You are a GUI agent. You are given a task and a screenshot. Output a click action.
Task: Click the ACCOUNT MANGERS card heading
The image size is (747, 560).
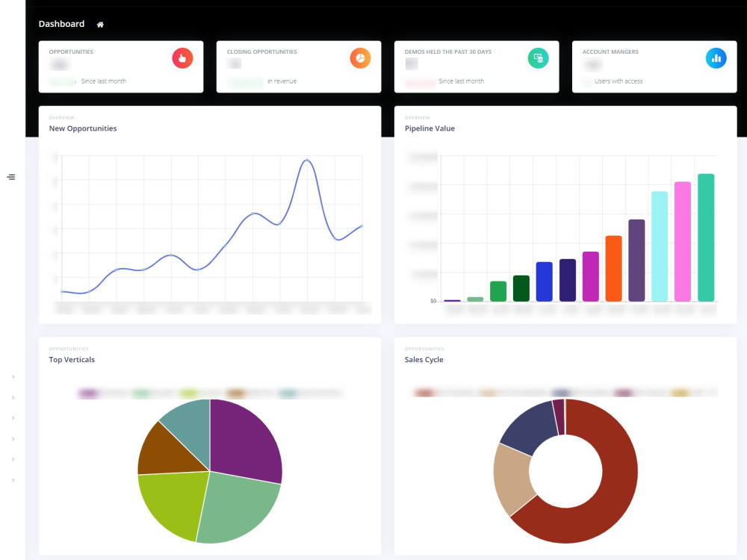click(x=610, y=52)
